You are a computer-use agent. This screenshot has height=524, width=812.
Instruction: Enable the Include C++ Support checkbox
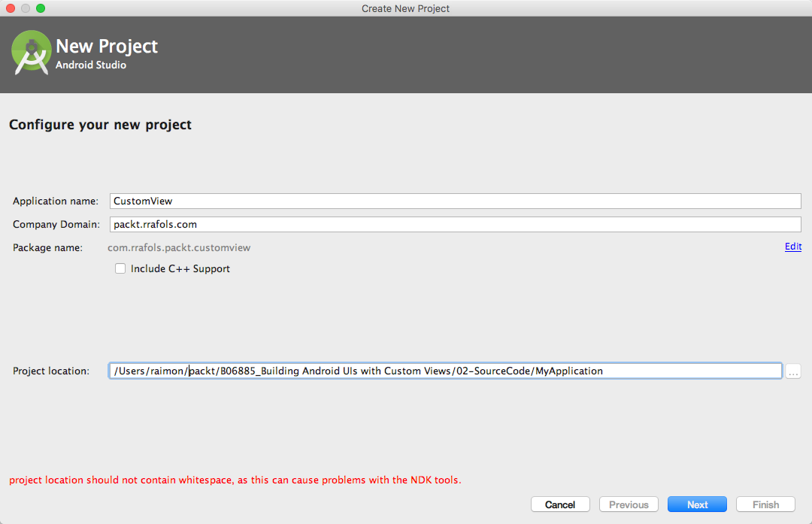120,268
